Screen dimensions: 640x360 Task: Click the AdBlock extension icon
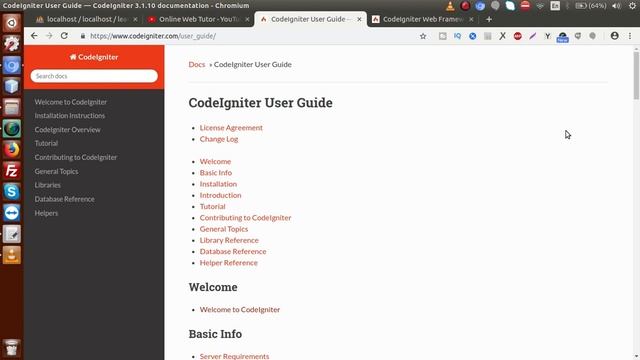pos(518,36)
